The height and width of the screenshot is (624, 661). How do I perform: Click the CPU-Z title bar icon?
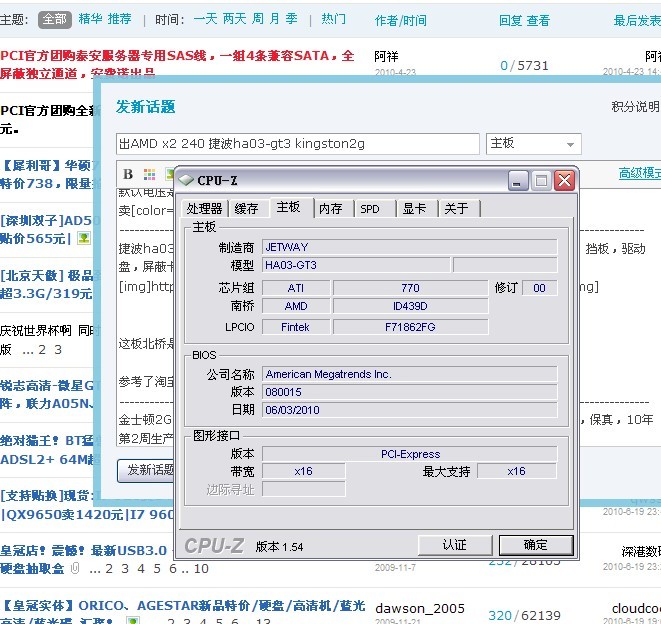point(187,180)
